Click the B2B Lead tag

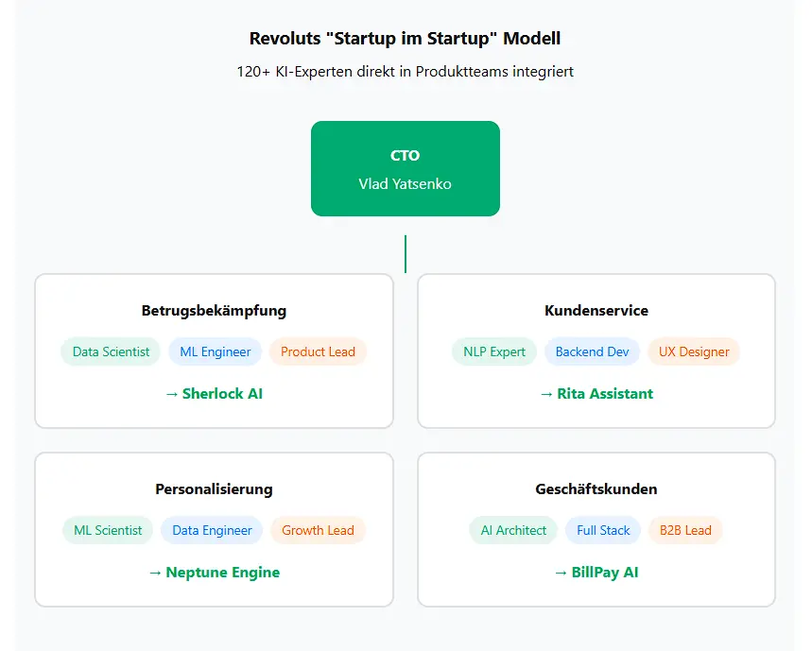pyautogui.click(x=685, y=530)
